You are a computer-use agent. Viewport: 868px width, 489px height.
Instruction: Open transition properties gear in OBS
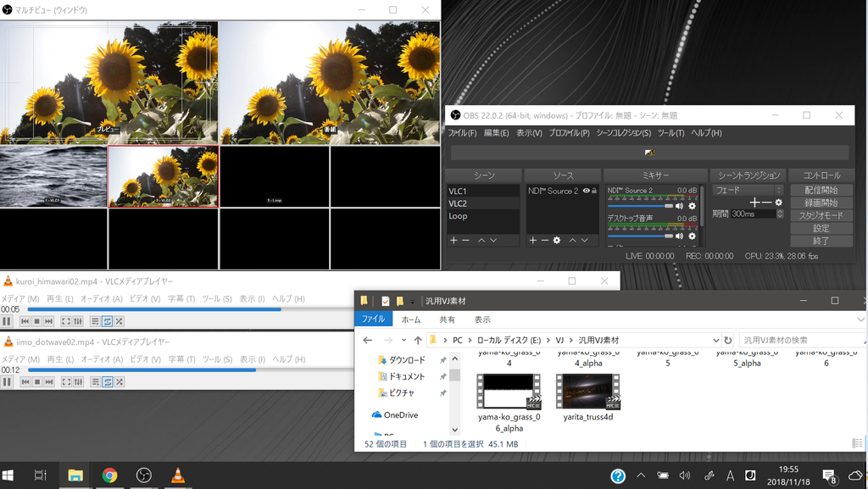click(x=778, y=203)
